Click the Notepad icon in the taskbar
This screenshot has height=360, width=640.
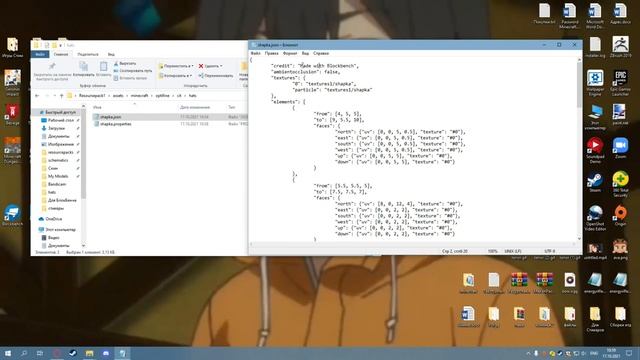(122, 353)
